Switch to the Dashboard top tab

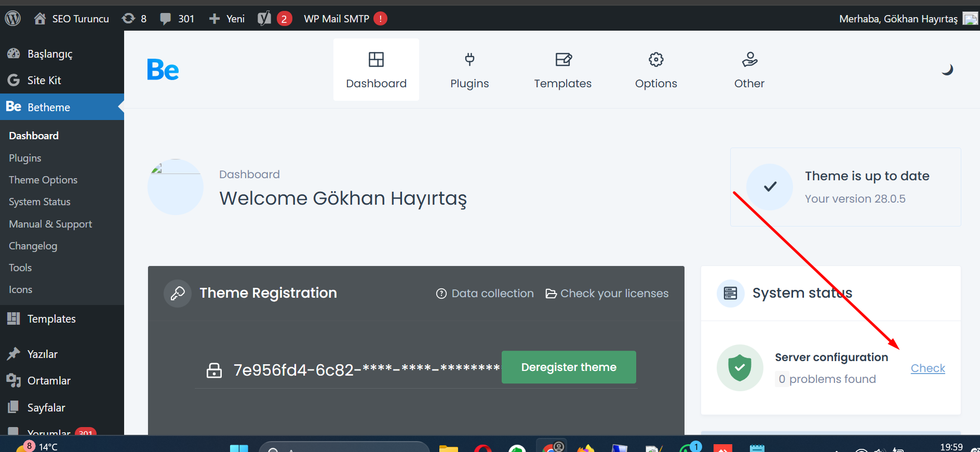tap(376, 70)
